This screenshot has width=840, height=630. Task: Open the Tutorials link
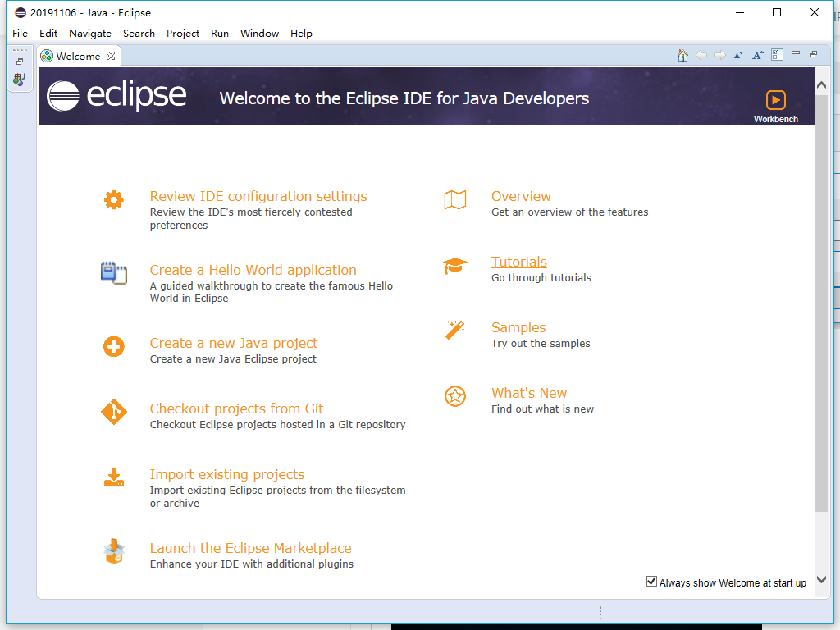click(x=518, y=261)
